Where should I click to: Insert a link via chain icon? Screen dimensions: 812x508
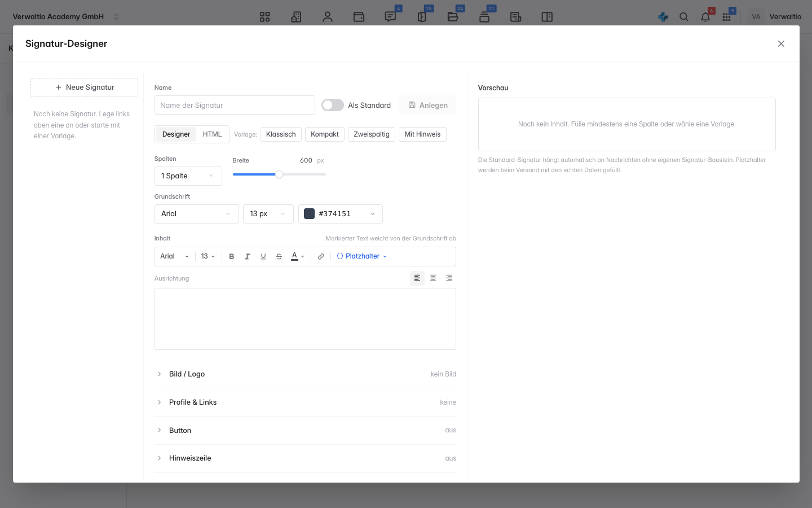[x=321, y=256]
